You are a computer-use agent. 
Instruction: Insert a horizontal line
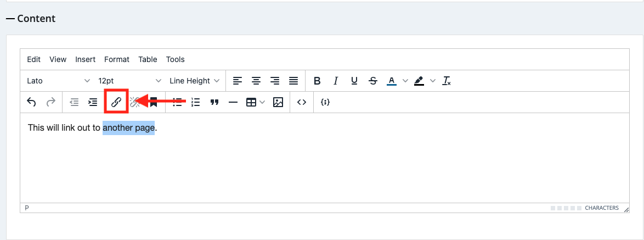233,102
